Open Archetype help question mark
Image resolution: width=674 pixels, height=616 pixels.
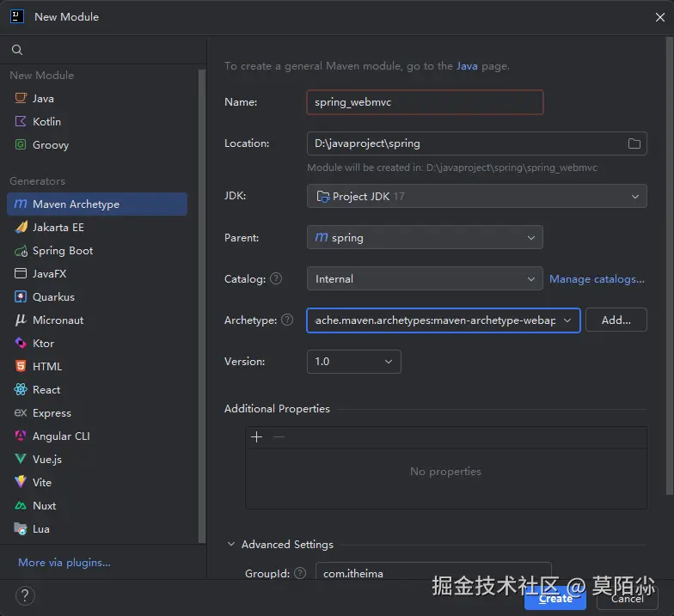[287, 320]
